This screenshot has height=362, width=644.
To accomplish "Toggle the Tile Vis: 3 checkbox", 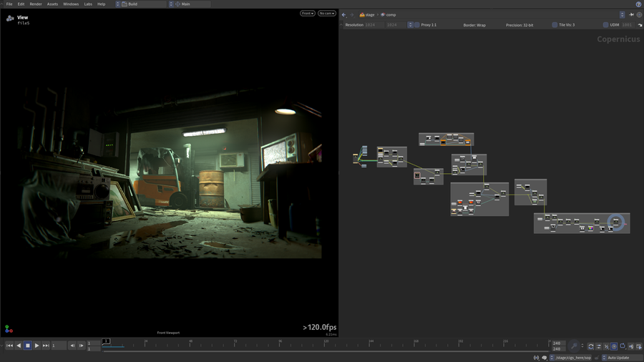I will click(x=555, y=25).
